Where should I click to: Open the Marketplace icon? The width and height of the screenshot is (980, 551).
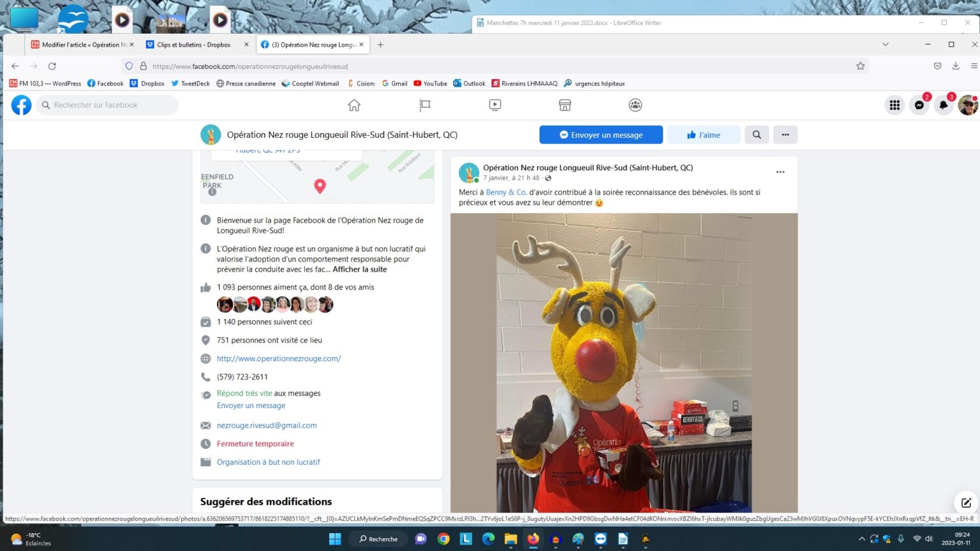565,105
